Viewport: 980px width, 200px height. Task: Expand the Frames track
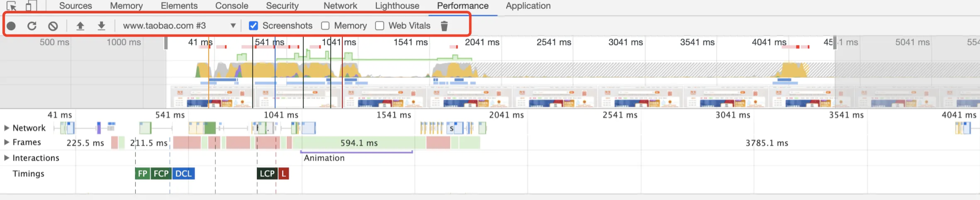pyautogui.click(x=6, y=142)
